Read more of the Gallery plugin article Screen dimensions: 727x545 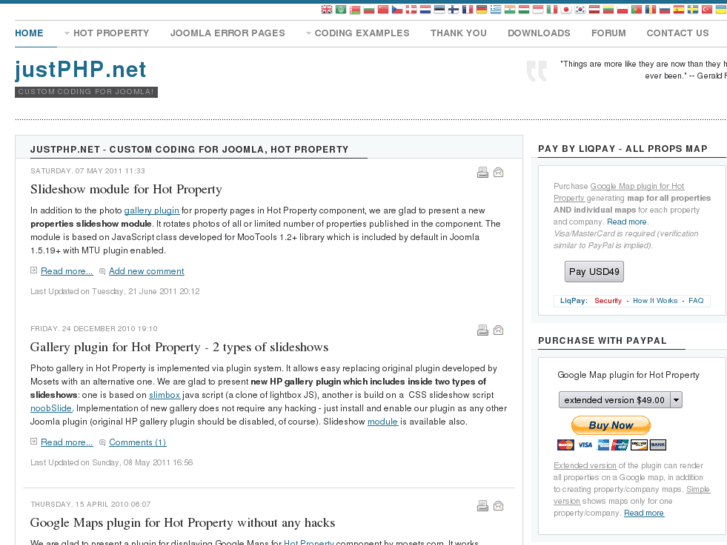click(67, 442)
